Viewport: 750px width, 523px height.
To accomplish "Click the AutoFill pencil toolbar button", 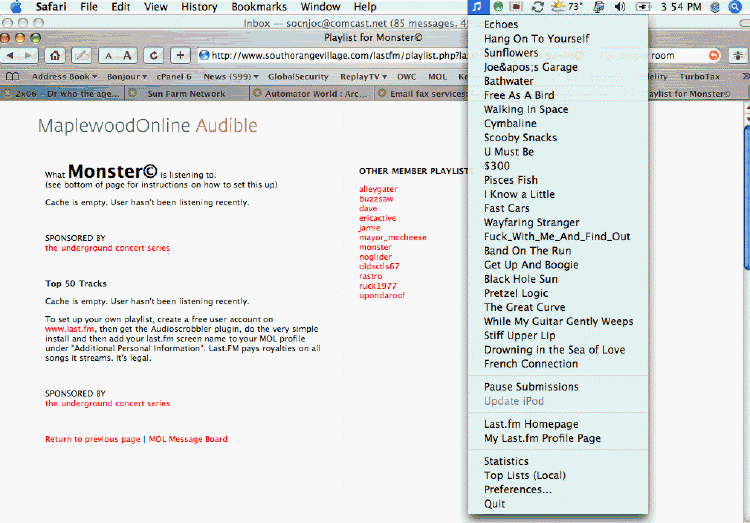I will click(x=81, y=56).
